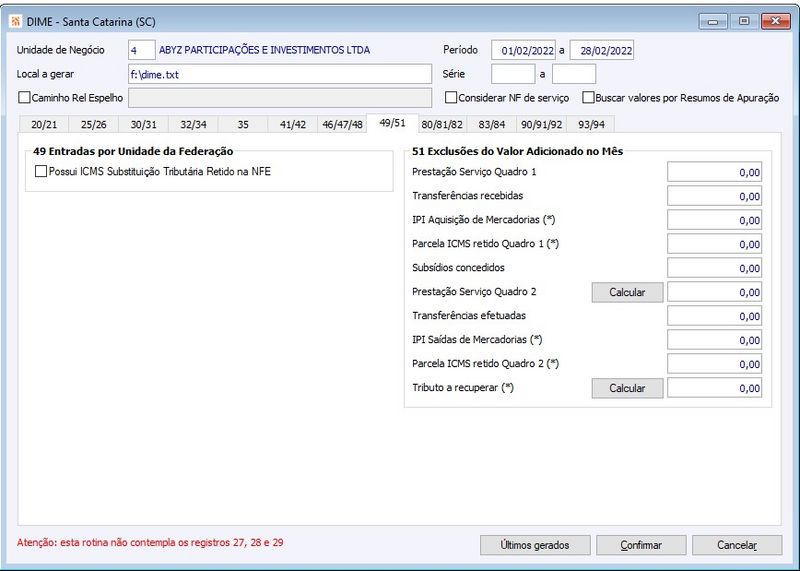
Task: Edit Transferências efetuadas value
Action: [x=714, y=316]
